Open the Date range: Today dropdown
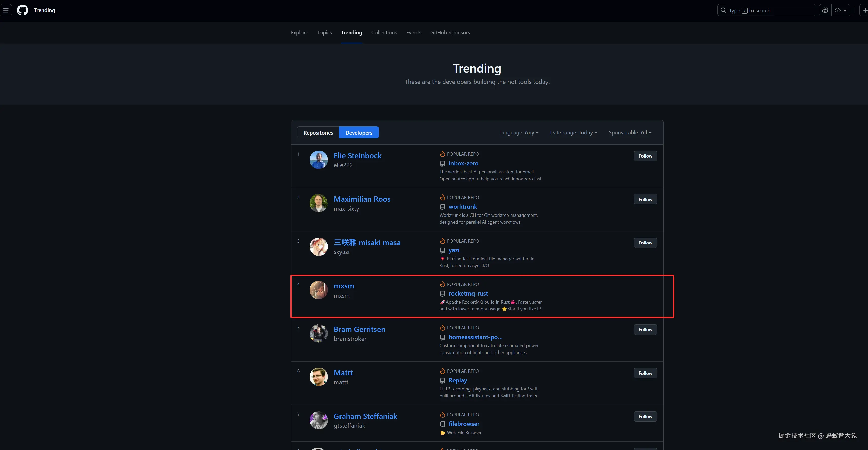 click(574, 133)
